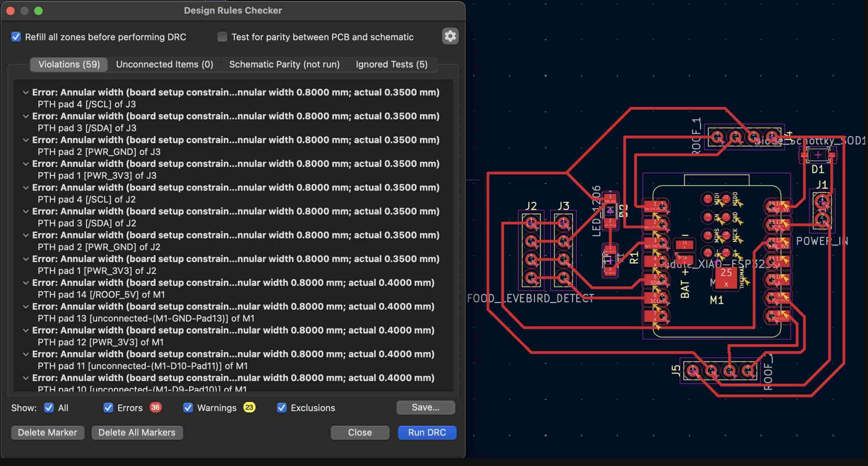Image resolution: width=868 pixels, height=466 pixels.
Task: Click the yellow warnings count badge 23
Action: (x=249, y=408)
